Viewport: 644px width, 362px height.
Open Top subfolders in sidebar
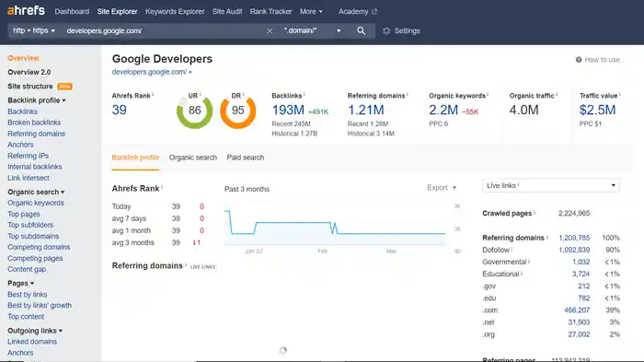(30, 225)
